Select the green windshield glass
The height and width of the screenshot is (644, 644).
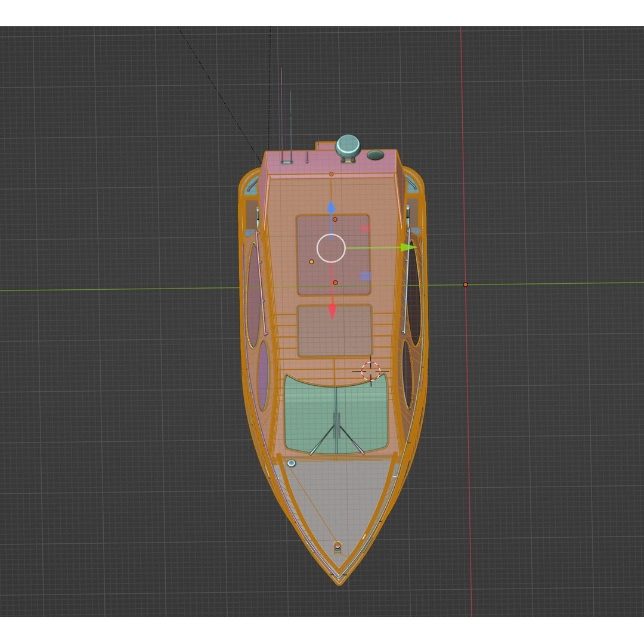pyautogui.click(x=336, y=414)
